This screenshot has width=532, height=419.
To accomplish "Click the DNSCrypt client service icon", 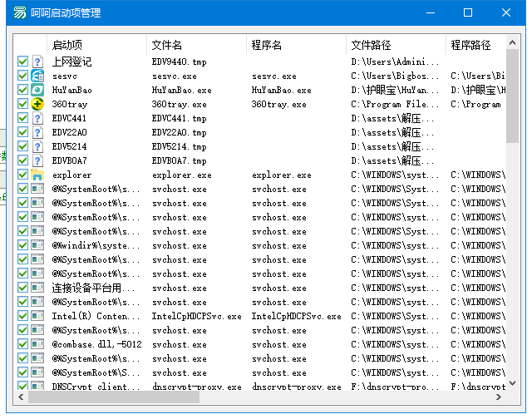I will tap(37, 386).
